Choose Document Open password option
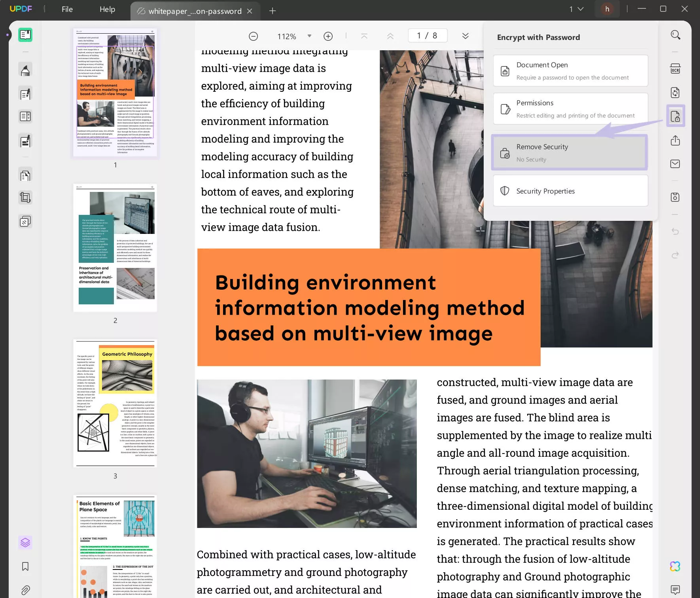Image resolution: width=700 pixels, height=598 pixels. tap(570, 71)
